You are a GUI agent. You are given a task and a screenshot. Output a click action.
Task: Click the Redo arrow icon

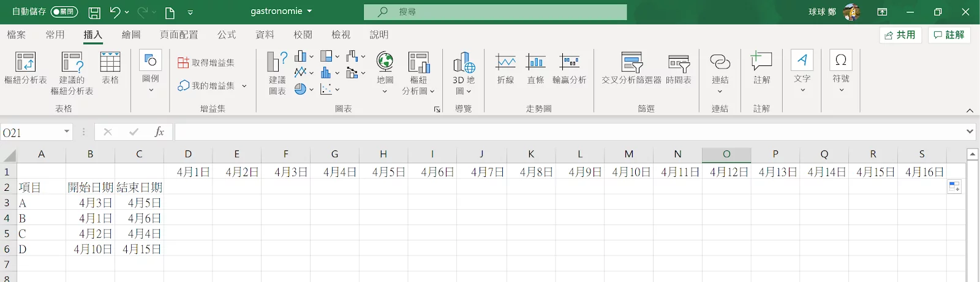click(142, 12)
